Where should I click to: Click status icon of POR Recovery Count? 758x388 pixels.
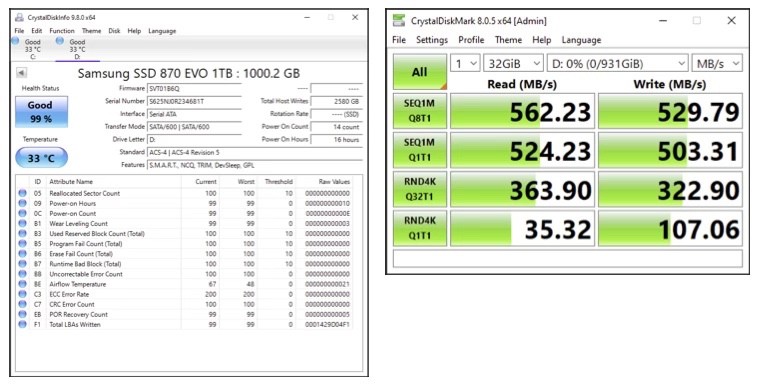[22, 315]
